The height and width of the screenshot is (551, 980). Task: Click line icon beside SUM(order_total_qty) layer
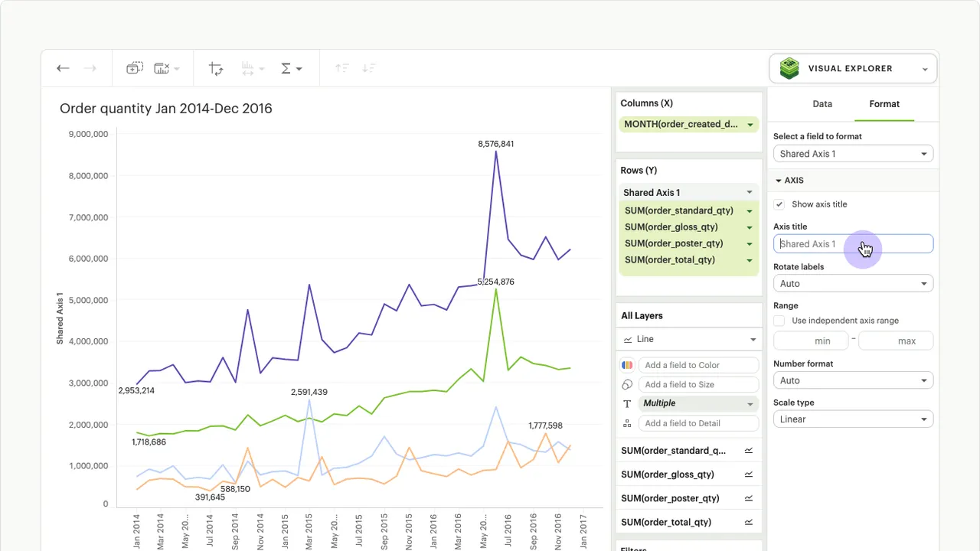[x=749, y=522]
